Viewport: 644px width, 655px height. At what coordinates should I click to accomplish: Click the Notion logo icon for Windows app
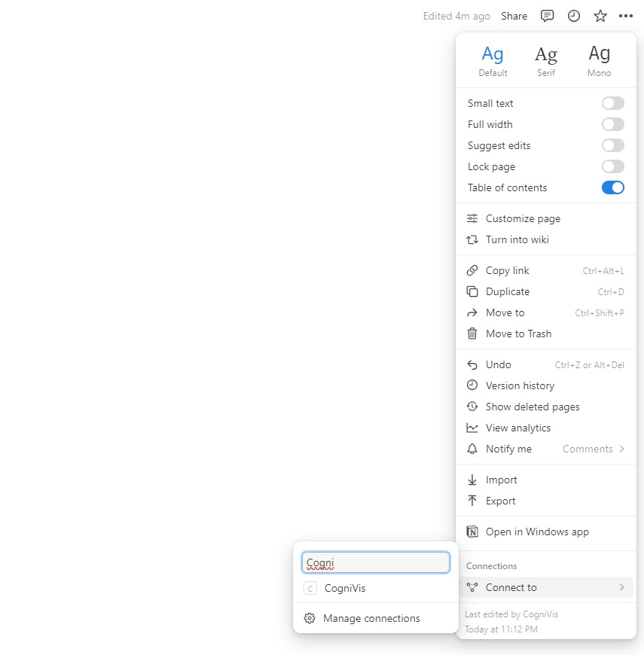pos(472,532)
